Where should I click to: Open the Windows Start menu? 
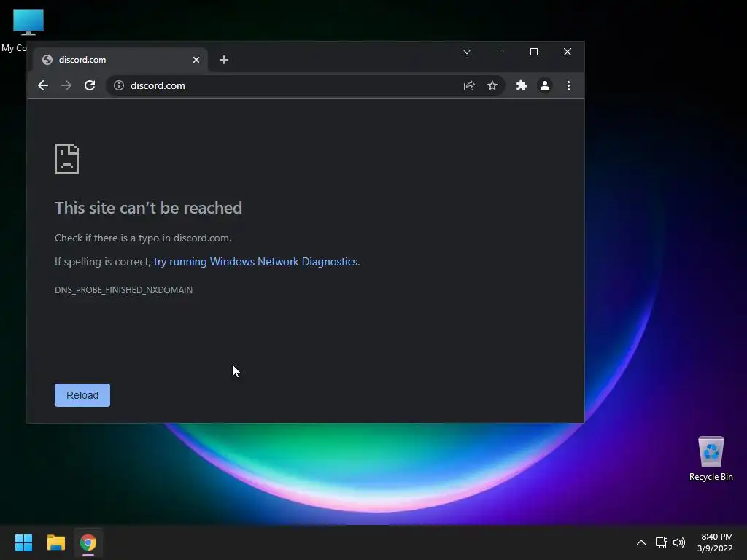coord(23,542)
